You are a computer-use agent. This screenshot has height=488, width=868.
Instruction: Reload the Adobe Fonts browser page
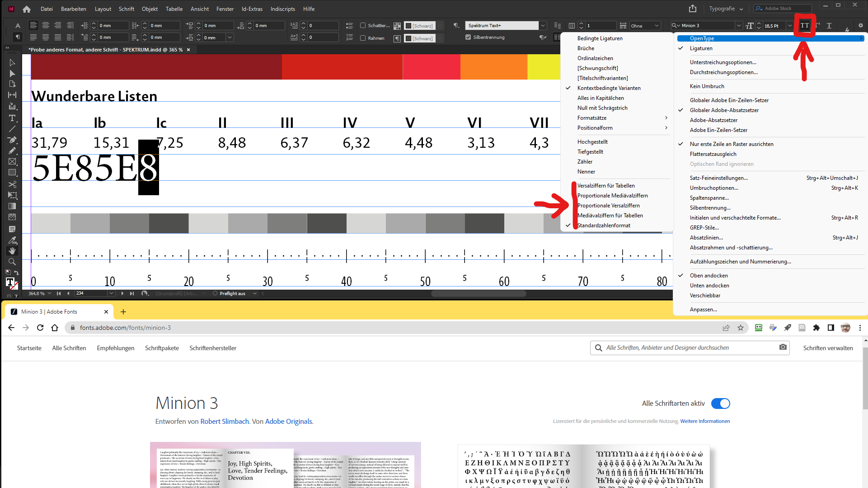point(40,328)
